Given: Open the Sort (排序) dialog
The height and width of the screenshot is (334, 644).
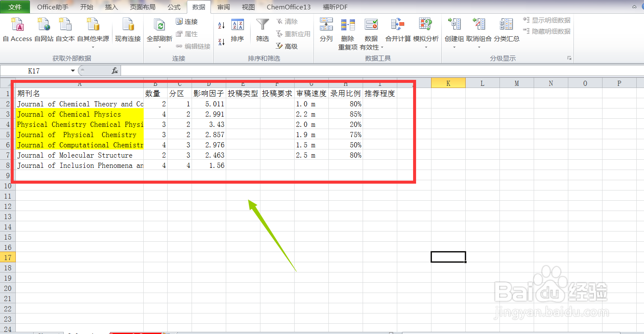Looking at the screenshot, I should pyautogui.click(x=237, y=30).
